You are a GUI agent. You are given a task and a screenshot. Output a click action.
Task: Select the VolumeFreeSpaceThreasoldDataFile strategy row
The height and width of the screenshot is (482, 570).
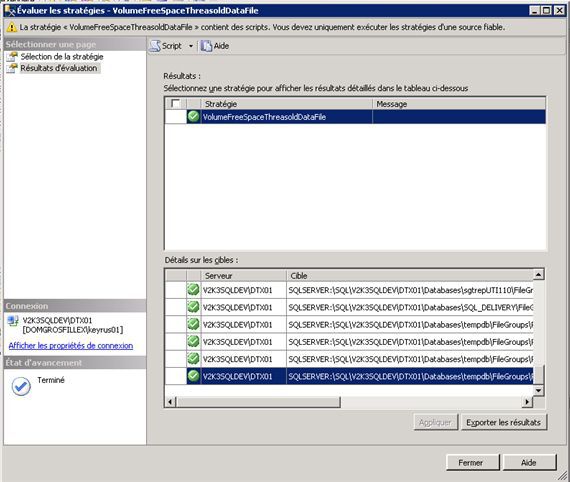tap(355, 117)
